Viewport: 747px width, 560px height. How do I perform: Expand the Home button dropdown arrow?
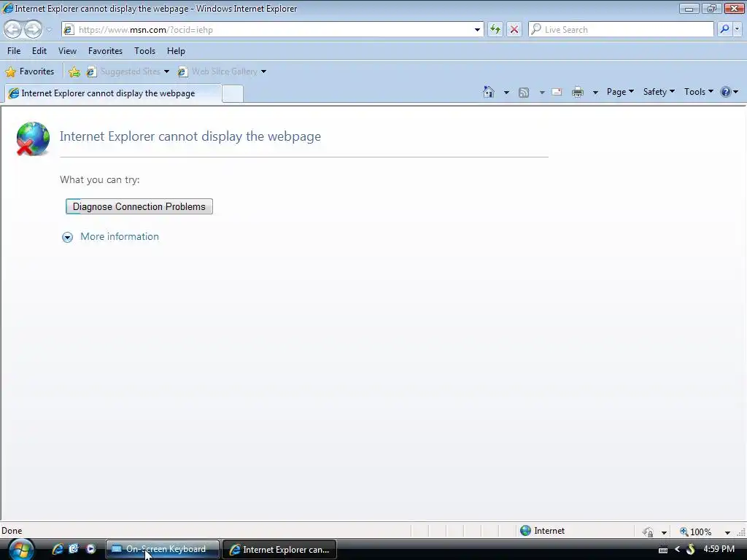coord(506,93)
